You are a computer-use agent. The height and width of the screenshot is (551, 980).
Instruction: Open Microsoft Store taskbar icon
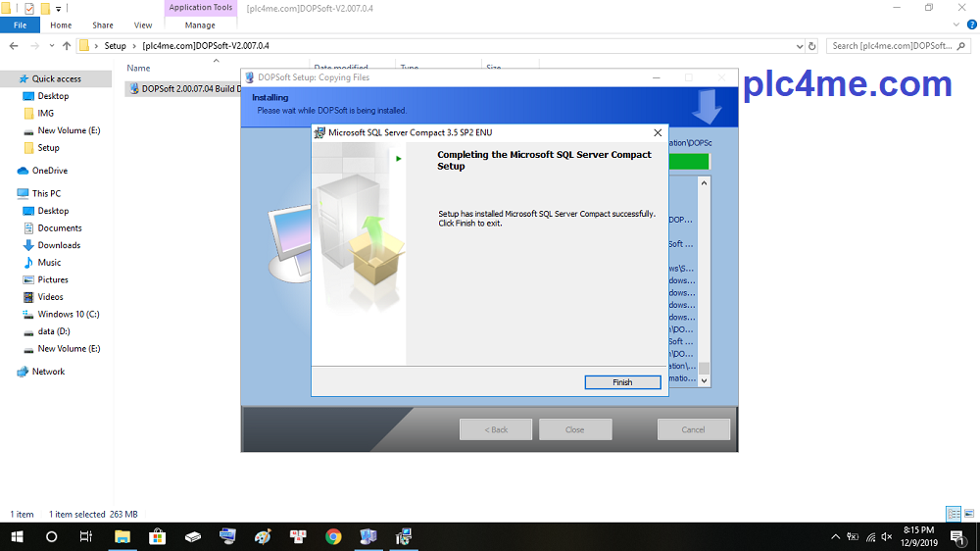pos(158,536)
